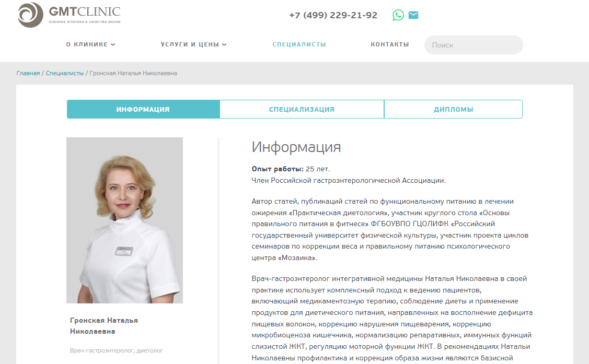
Task: Go to Специалисты in the navigation
Action: point(299,44)
